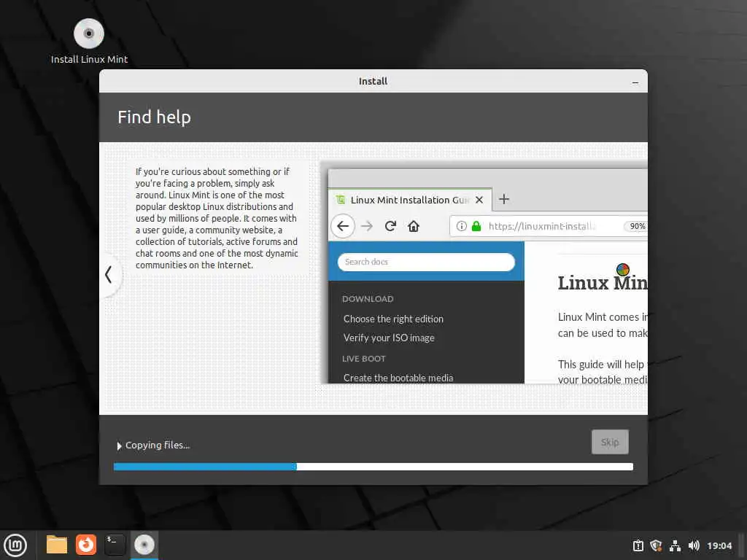
Task: Click the Skip button
Action: (610, 442)
